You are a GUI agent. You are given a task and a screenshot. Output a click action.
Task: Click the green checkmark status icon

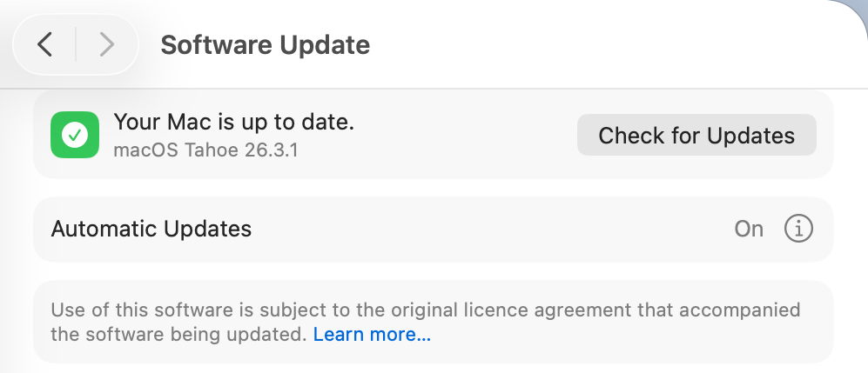75,135
